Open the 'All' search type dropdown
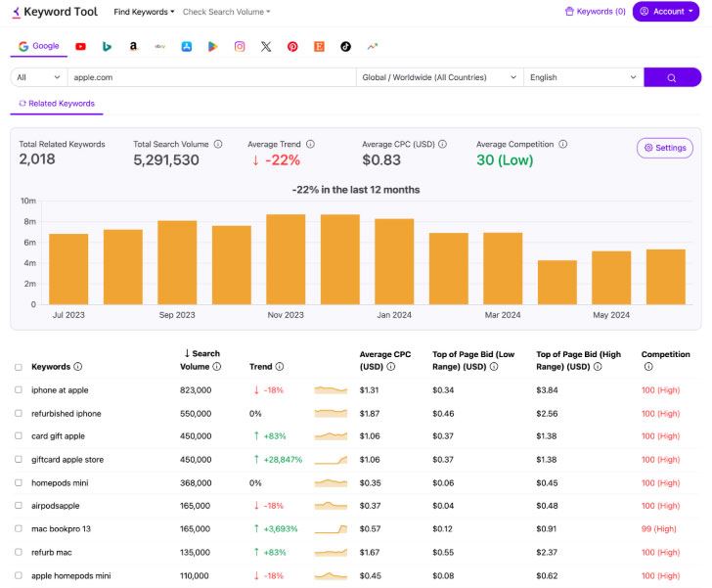Viewport: 712px width, 588px height. pos(38,77)
